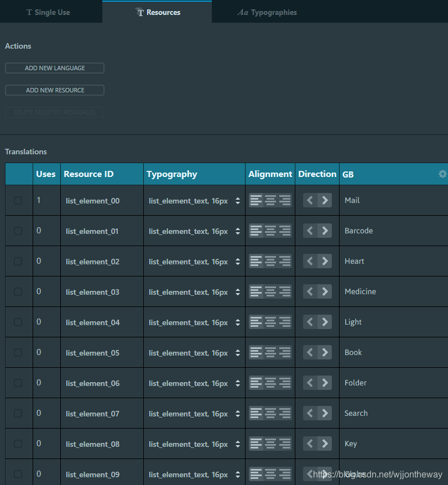448x485 pixels.
Task: Select resource ID list_element_04
Action: 92,322
